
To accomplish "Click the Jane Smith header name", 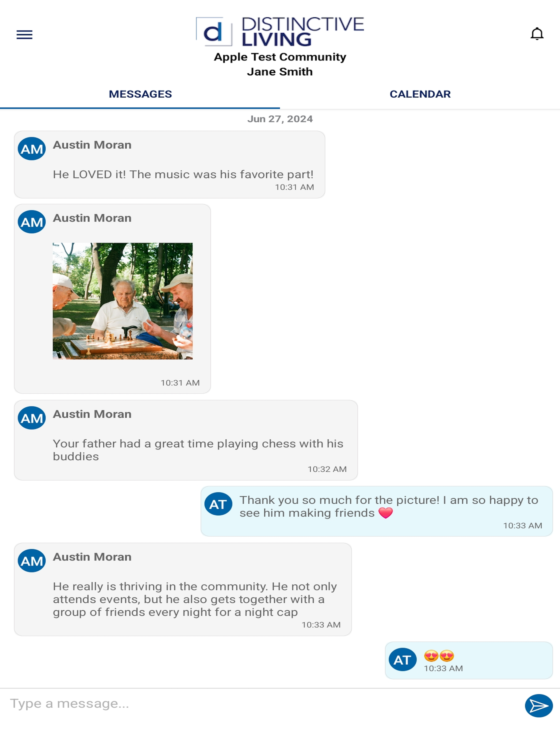I will pyautogui.click(x=280, y=72).
